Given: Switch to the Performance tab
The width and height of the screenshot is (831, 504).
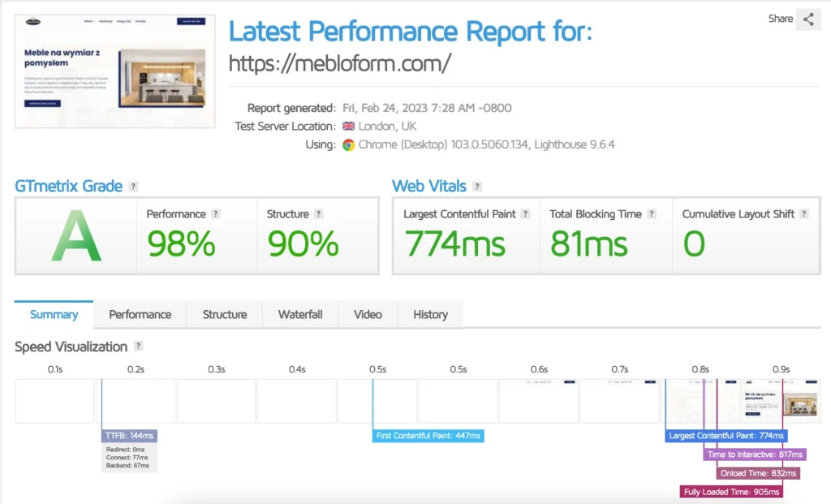Looking at the screenshot, I should tap(140, 314).
